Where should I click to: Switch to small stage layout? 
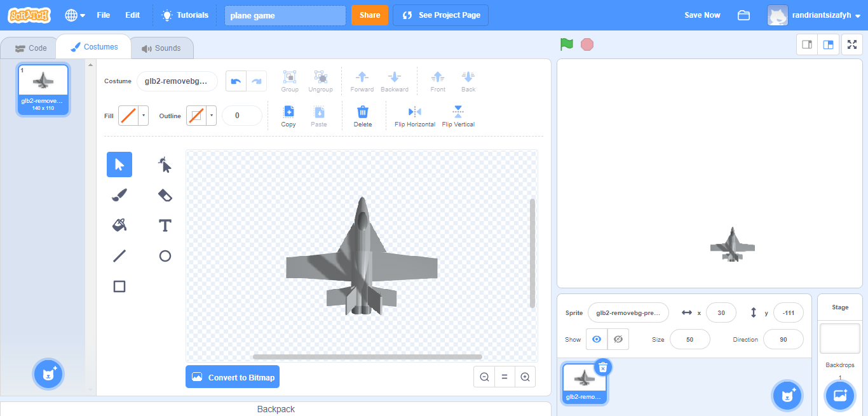(x=807, y=44)
